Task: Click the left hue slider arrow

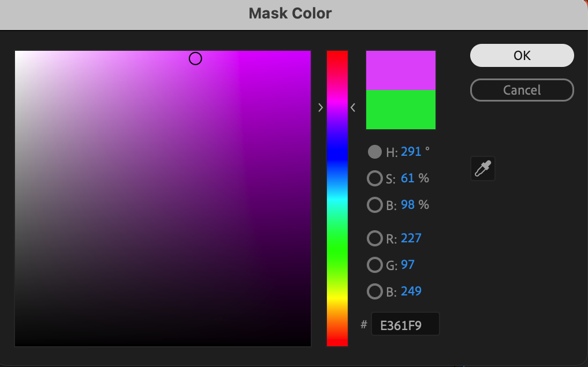Action: 320,108
